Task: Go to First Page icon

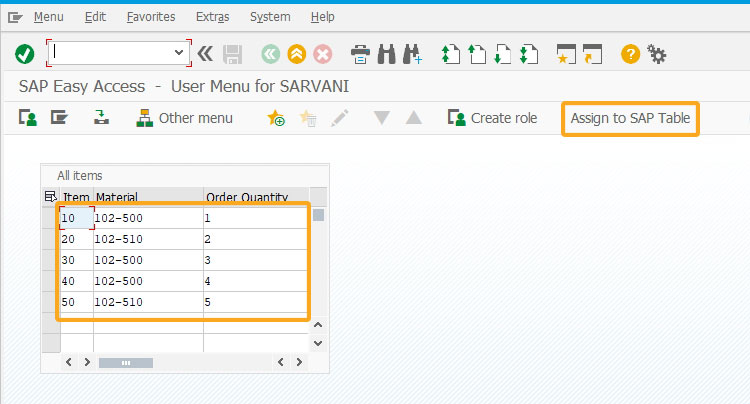Action: point(451,54)
